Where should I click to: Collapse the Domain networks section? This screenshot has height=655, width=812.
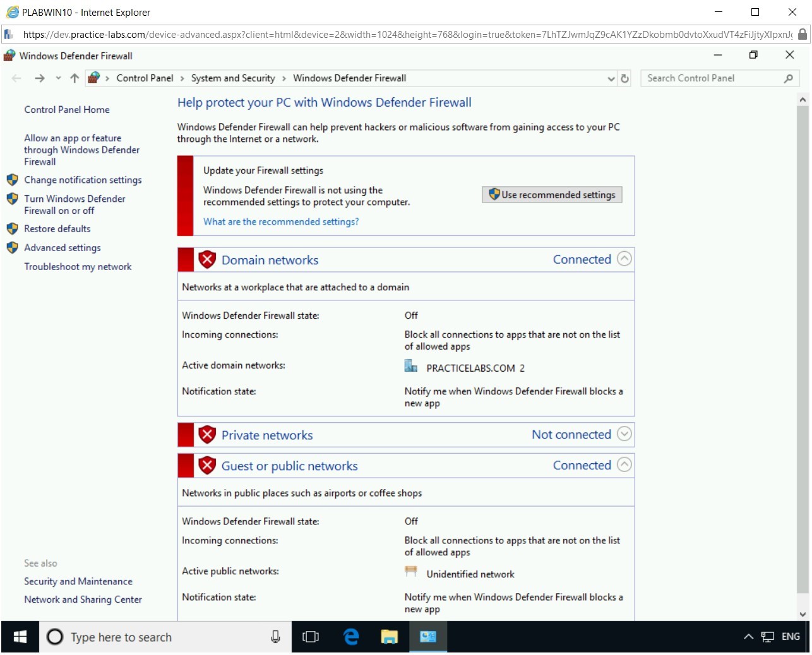[624, 259]
